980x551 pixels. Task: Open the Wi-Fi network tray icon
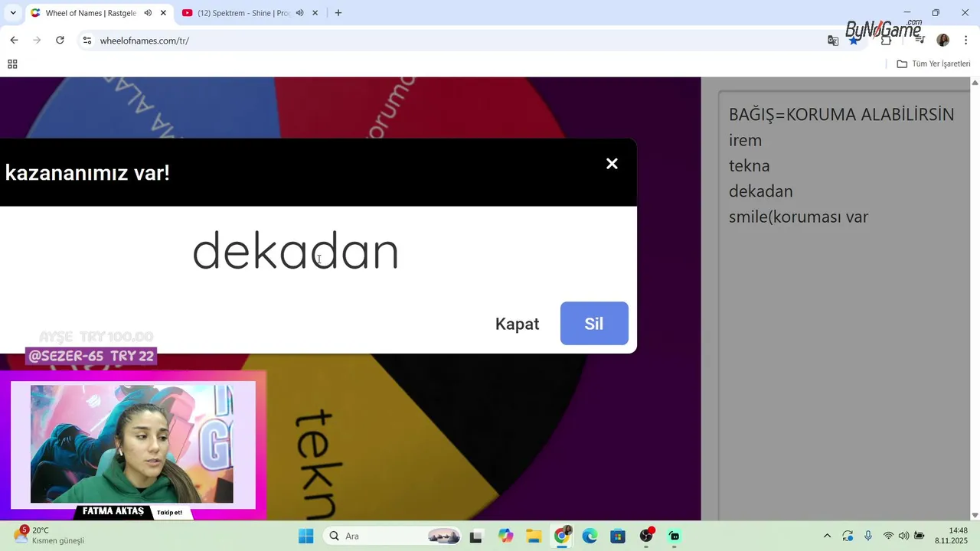tap(888, 536)
